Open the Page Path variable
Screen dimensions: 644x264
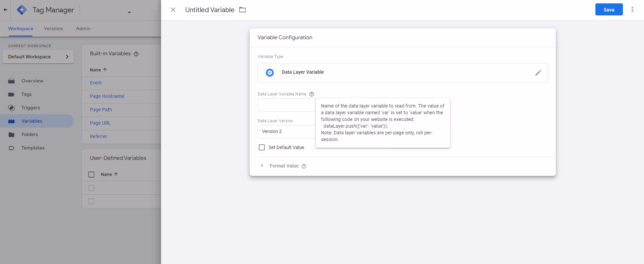click(101, 110)
